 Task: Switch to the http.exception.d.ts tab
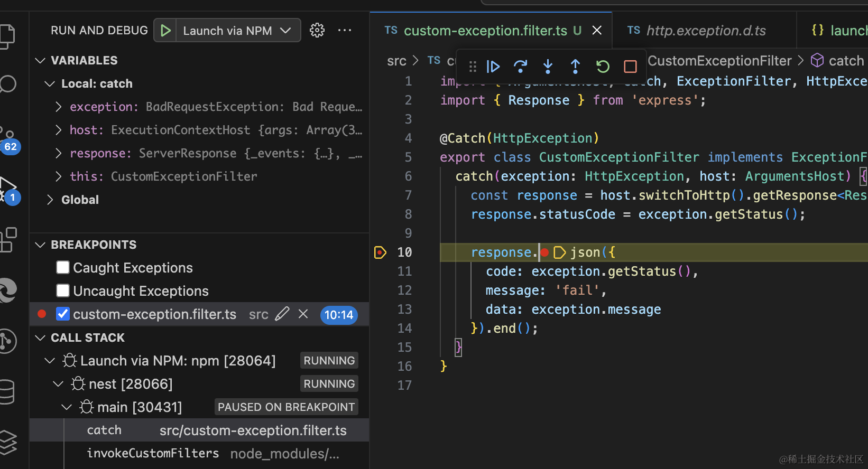(706, 31)
